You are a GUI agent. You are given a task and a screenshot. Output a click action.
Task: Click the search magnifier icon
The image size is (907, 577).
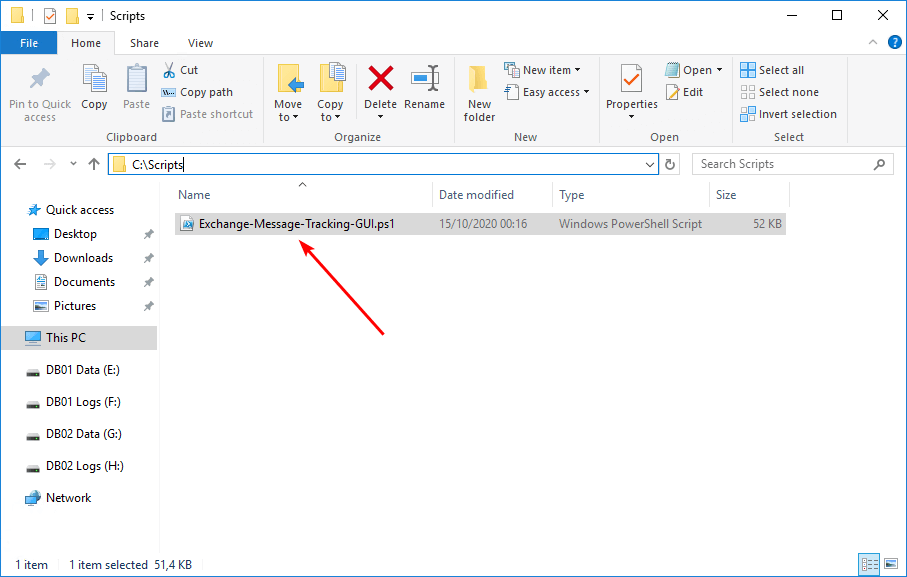[x=879, y=164]
